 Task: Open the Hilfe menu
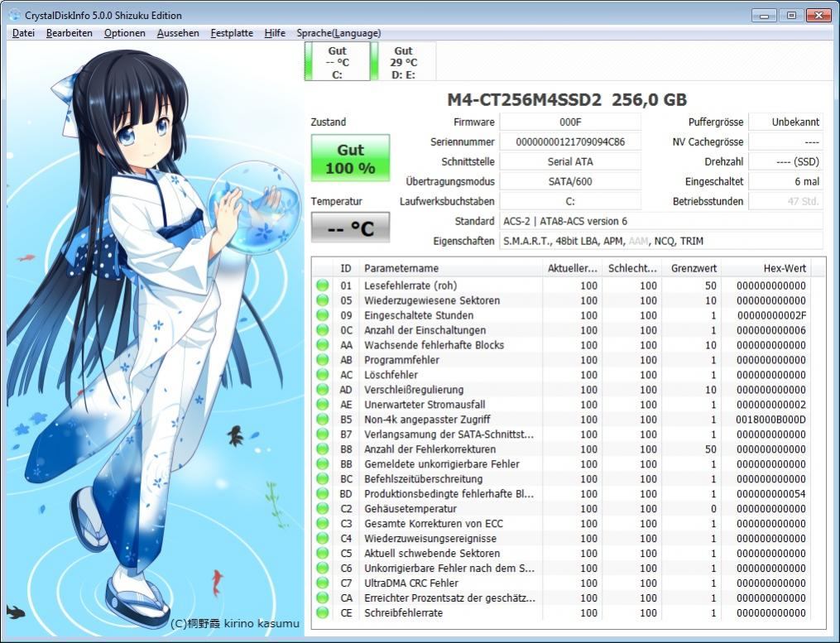275,33
